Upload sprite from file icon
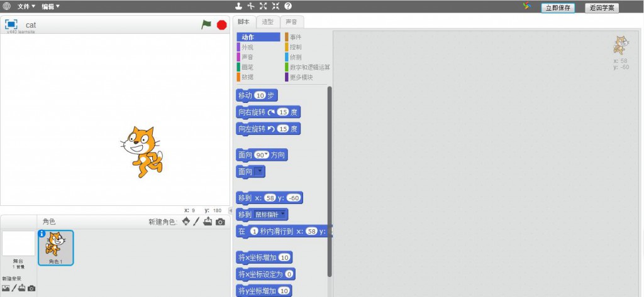The height and width of the screenshot is (297, 644). point(208,222)
